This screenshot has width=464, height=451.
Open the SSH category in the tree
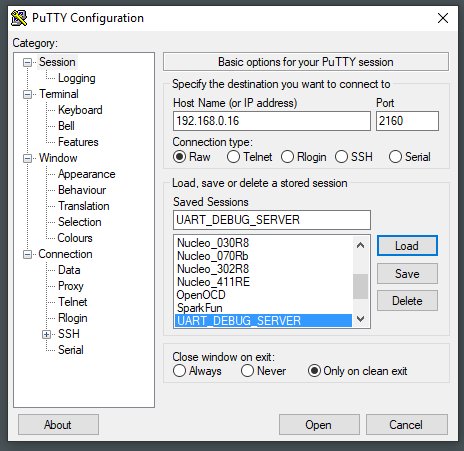click(69, 334)
